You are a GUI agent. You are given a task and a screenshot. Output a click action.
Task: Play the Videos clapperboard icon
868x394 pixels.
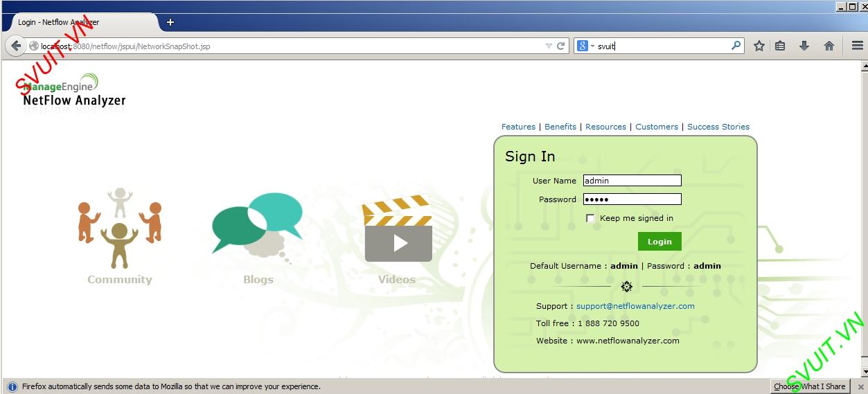(x=398, y=228)
